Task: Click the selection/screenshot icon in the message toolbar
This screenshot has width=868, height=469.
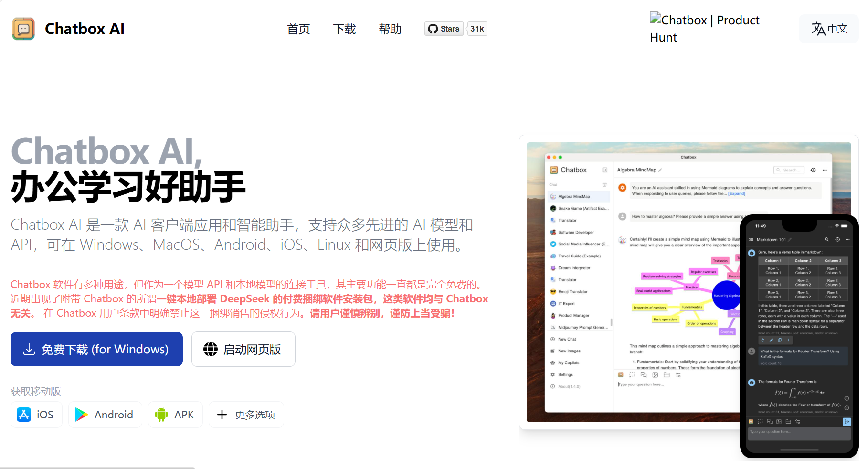Action: 632,375
